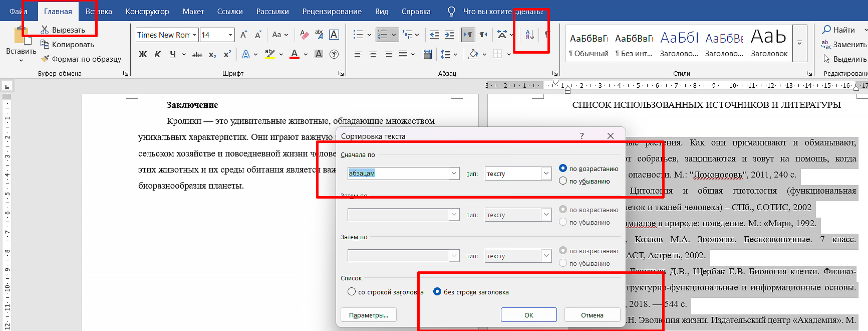Apply red font color

coord(295,54)
